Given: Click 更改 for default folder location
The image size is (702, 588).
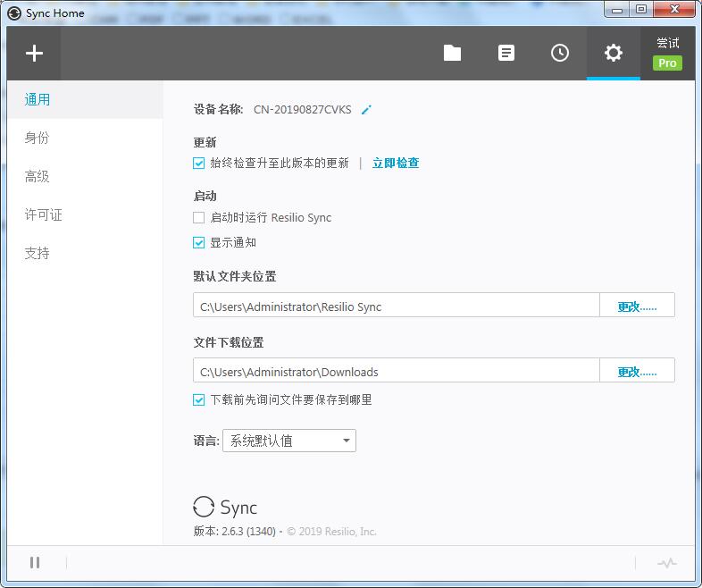Looking at the screenshot, I should 637,307.
